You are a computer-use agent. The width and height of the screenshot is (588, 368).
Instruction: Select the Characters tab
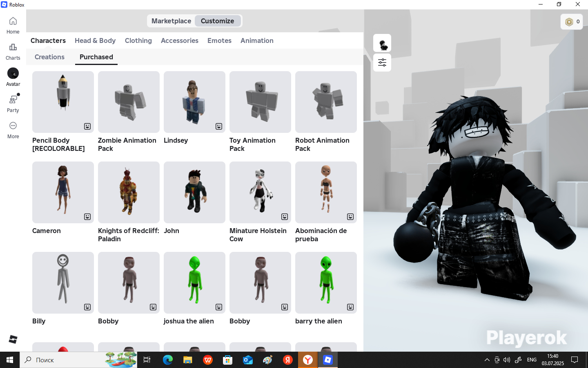[48, 40]
